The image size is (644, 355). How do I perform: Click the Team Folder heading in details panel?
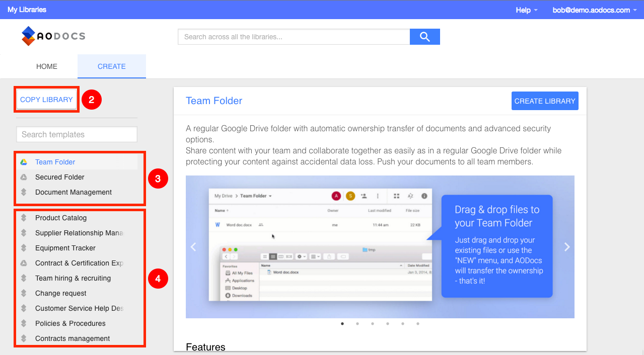pyautogui.click(x=214, y=101)
